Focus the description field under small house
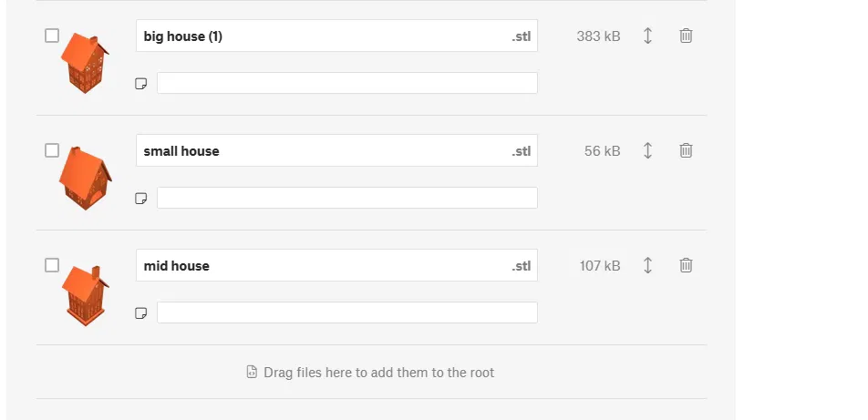Viewport: 868px width, 420px height. (x=346, y=198)
